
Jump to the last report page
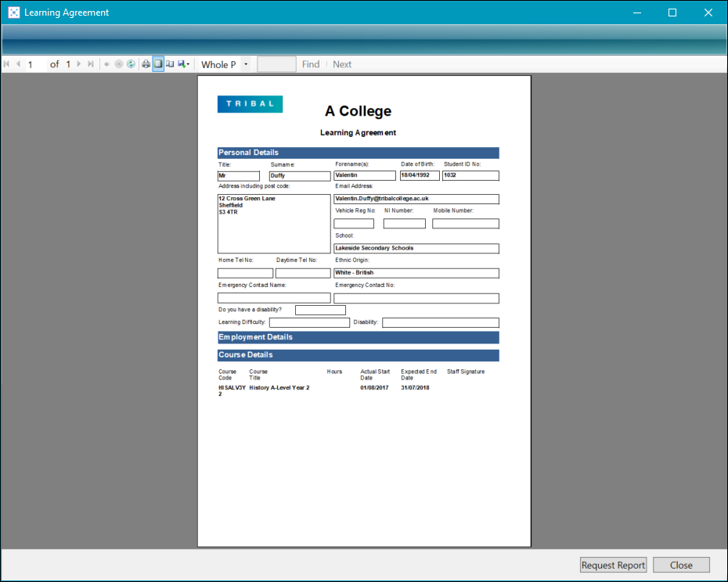coord(91,64)
